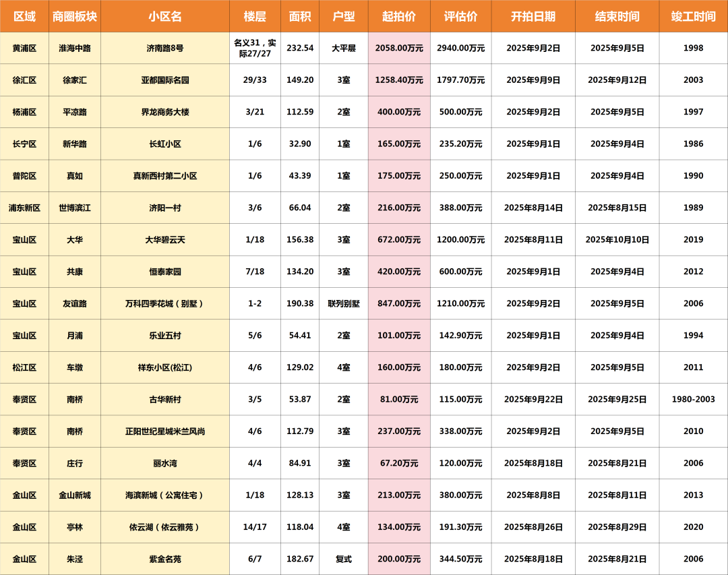The height and width of the screenshot is (575, 728).
Task: Select the 大华碧云天 cell
Action: point(165,240)
